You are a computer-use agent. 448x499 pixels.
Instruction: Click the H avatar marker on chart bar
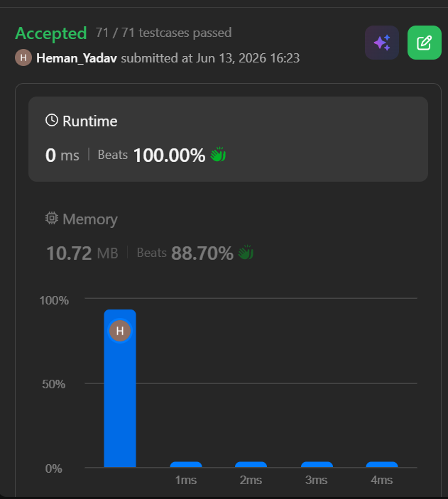[120, 331]
